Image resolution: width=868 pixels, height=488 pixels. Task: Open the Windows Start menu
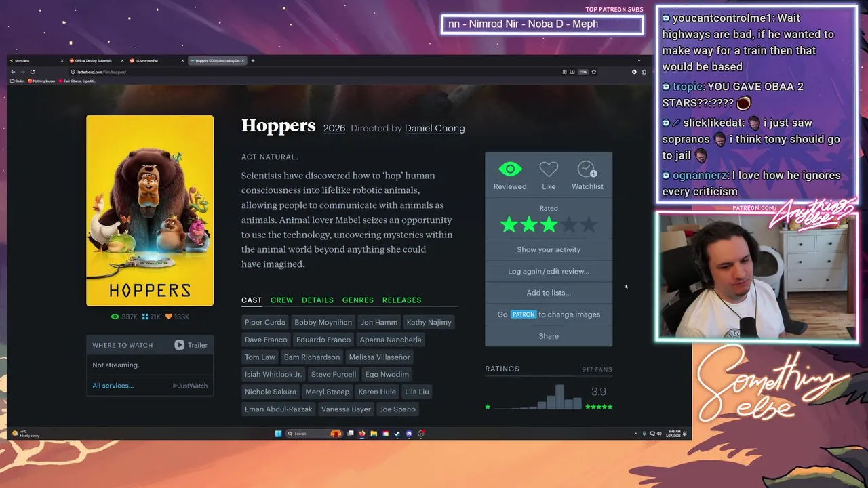[x=278, y=434]
